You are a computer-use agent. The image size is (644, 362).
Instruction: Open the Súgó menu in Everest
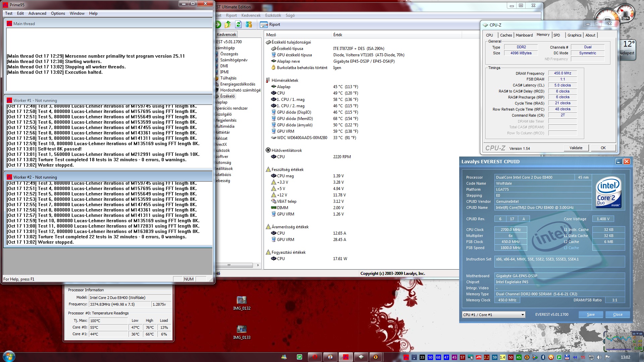(x=290, y=15)
